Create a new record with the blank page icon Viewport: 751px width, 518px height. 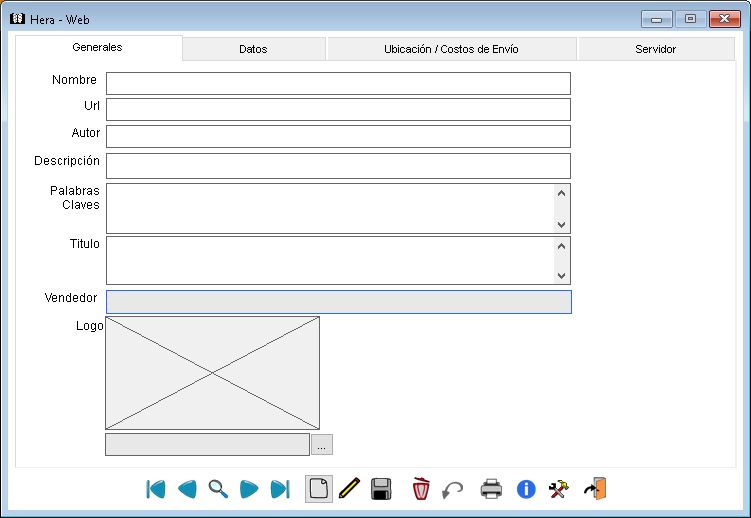[318, 489]
